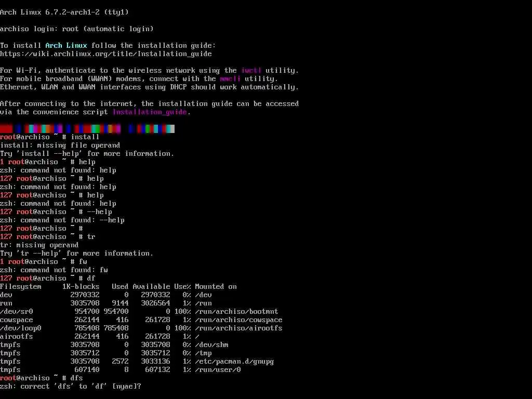Click the 'install' command at the first prompt
The width and height of the screenshot is (532, 399).
coord(85,137)
